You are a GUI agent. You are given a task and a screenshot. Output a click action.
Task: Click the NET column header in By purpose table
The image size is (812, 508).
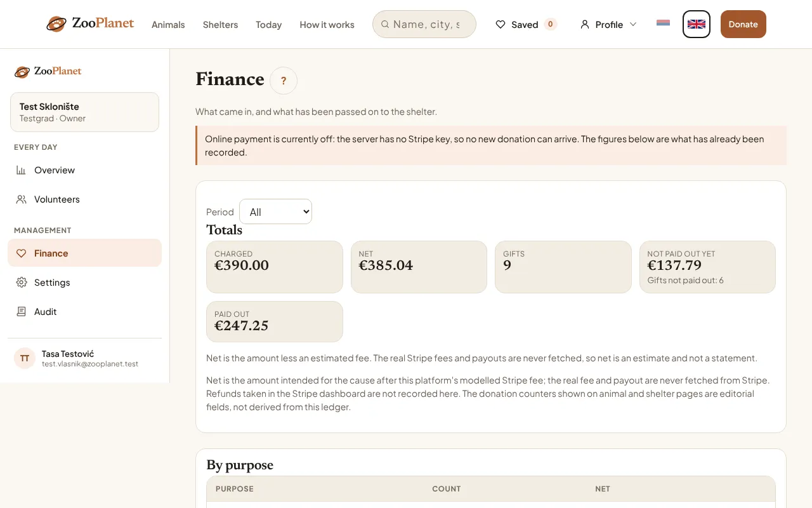click(x=603, y=489)
